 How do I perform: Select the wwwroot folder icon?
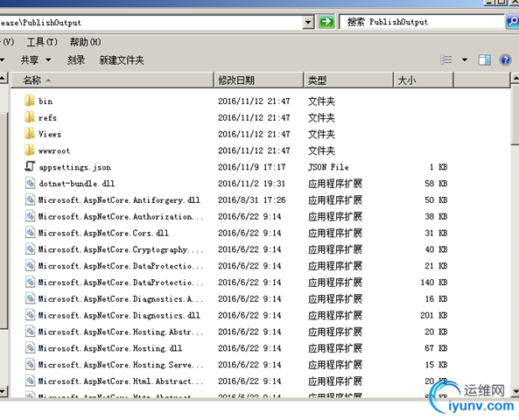pos(29,150)
